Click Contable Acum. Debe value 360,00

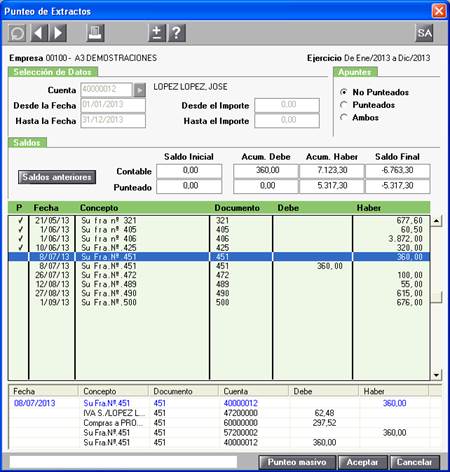click(266, 171)
